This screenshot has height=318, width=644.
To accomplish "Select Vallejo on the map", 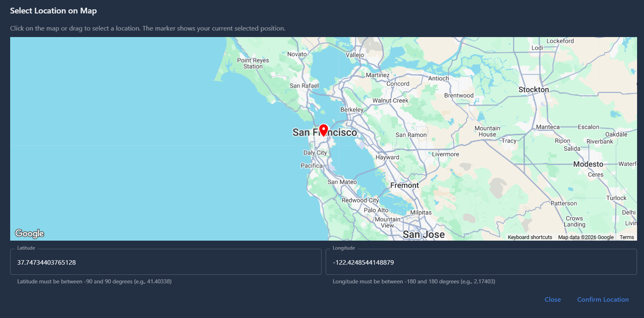I will pos(355,55).
